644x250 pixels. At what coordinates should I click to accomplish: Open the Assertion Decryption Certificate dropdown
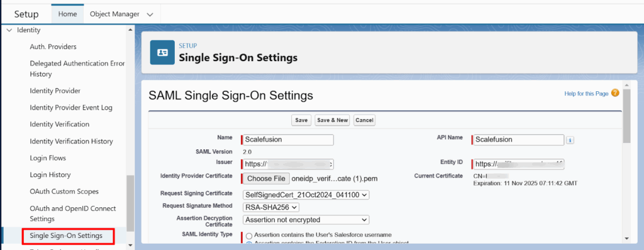coord(306,220)
